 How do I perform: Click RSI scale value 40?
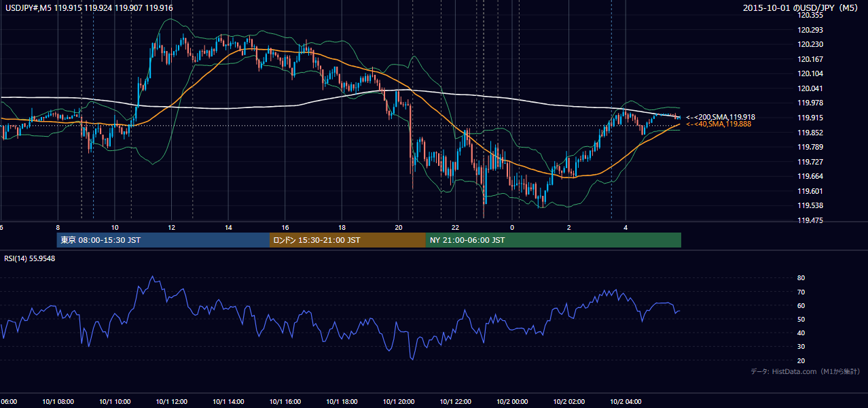[801, 333]
